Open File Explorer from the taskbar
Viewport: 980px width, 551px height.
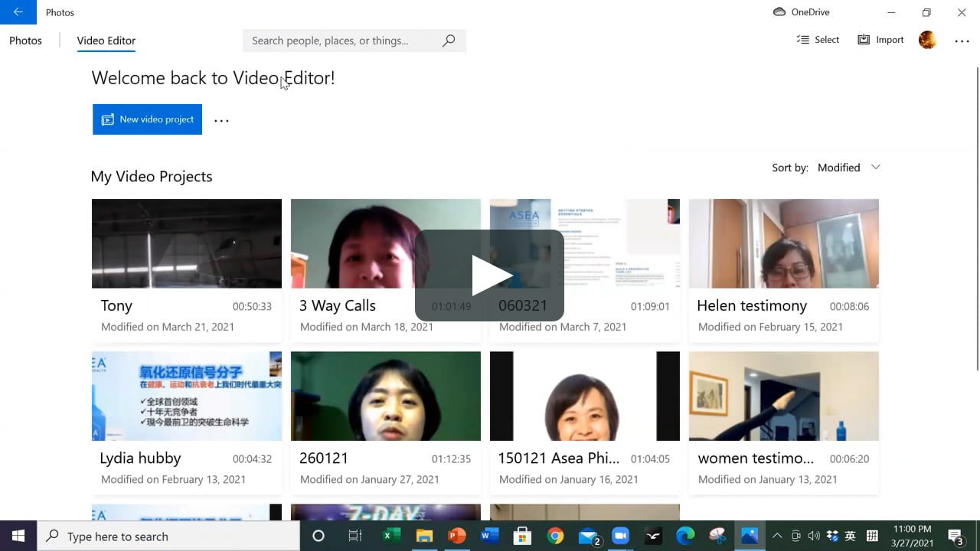coord(424,536)
